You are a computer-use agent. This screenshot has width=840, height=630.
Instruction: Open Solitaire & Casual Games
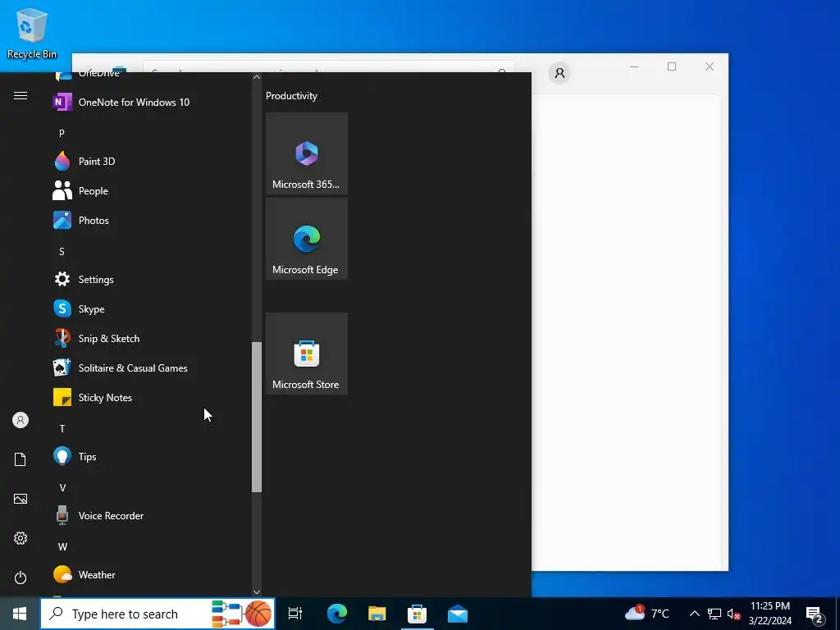click(150, 368)
